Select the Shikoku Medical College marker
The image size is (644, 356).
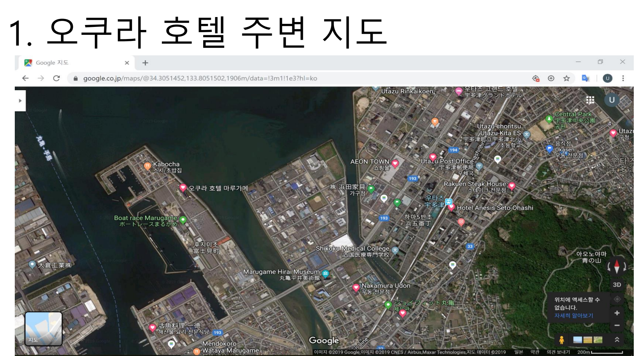395,250
